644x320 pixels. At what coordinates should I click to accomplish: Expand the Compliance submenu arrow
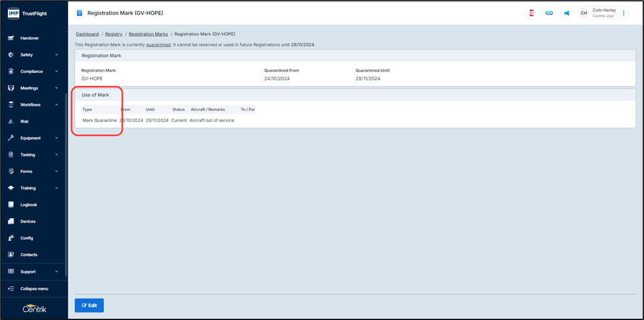[x=56, y=71]
